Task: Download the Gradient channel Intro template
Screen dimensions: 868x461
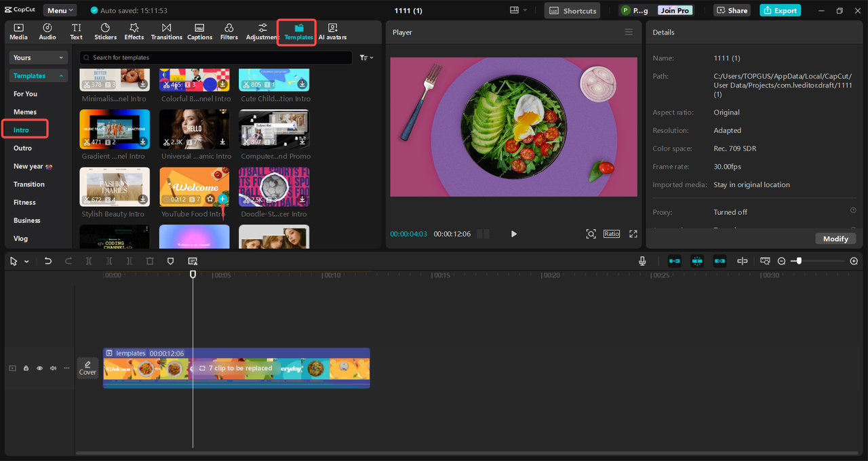Action: (x=143, y=142)
